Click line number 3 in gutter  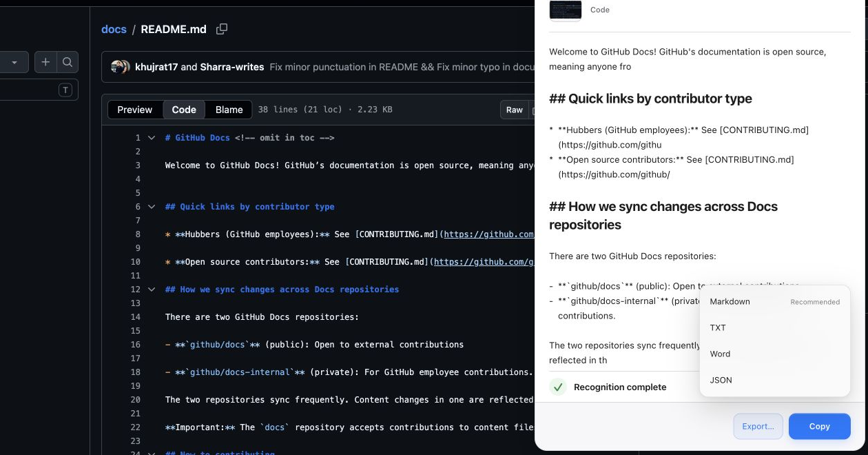[x=138, y=165]
